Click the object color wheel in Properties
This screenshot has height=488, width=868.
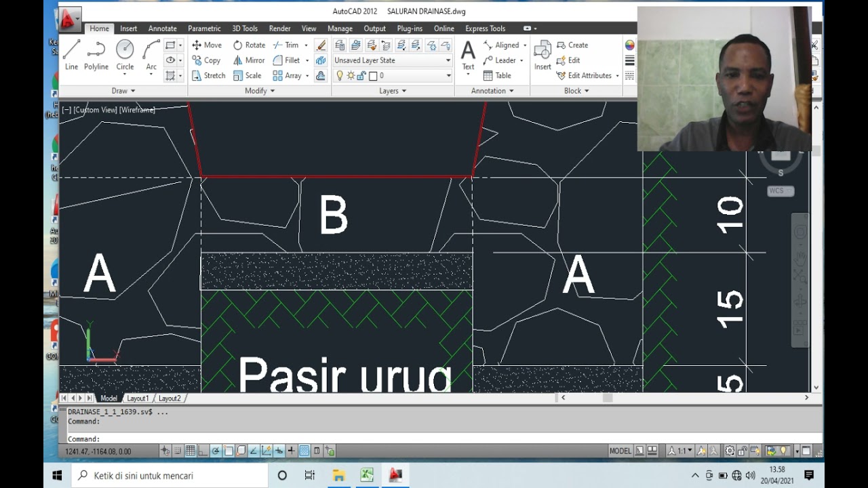pyautogui.click(x=629, y=45)
